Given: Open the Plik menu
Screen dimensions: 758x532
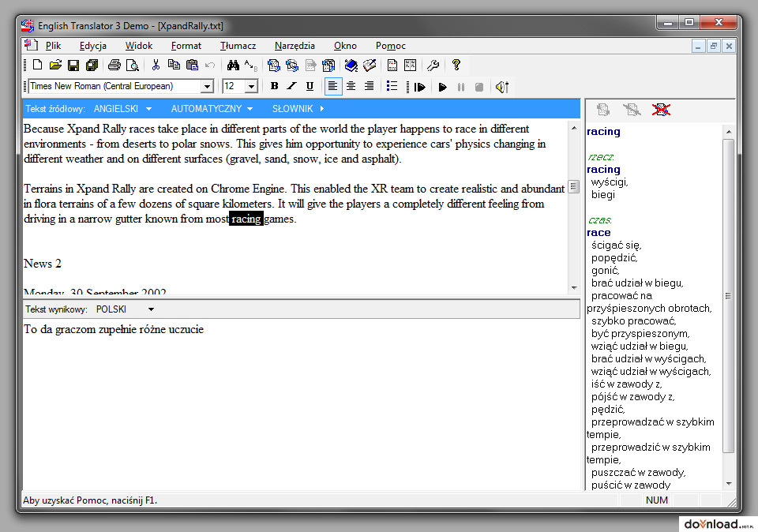Looking at the screenshot, I should pos(53,46).
